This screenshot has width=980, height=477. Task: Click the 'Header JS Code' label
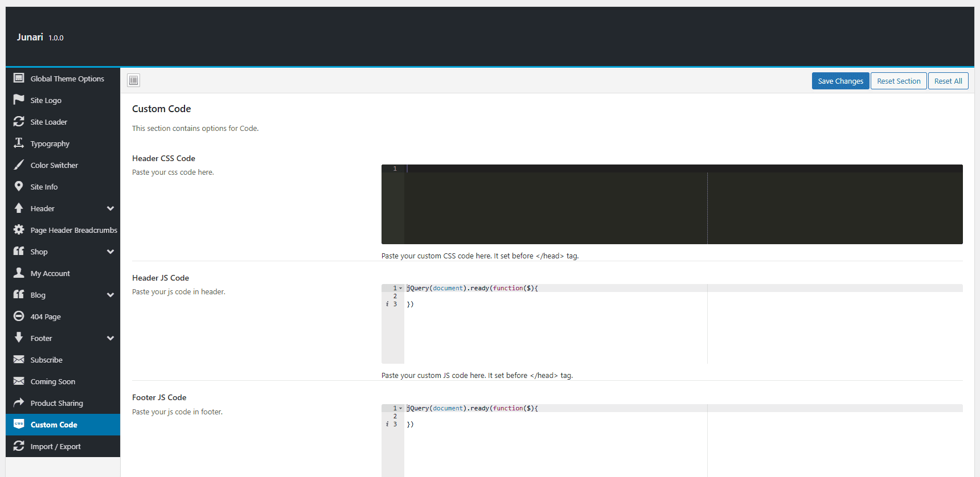[x=161, y=278]
